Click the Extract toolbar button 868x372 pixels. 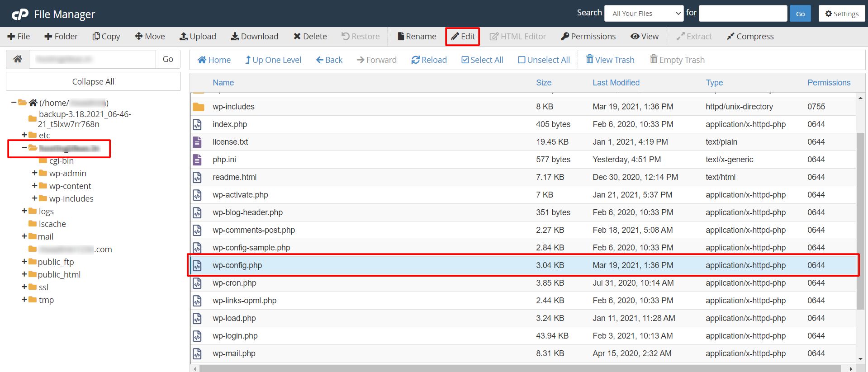pos(694,37)
